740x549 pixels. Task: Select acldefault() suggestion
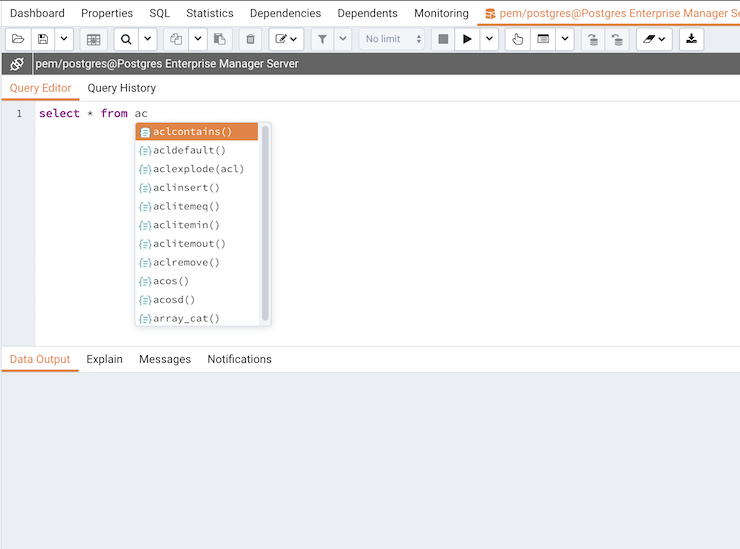[197, 151]
